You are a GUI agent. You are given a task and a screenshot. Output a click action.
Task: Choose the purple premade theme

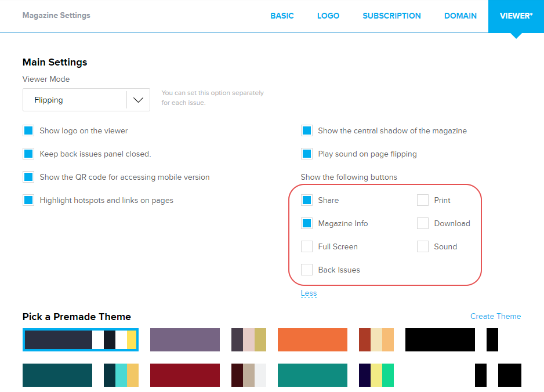point(184,340)
